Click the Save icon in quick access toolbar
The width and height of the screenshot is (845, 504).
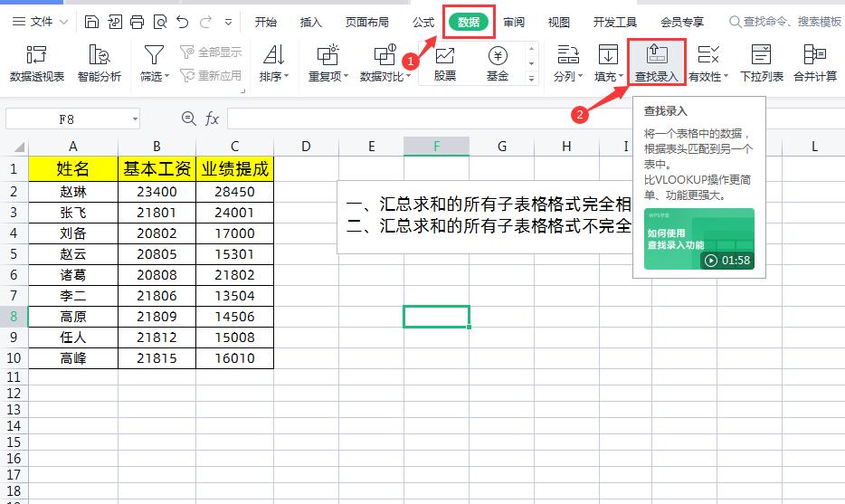(91, 22)
